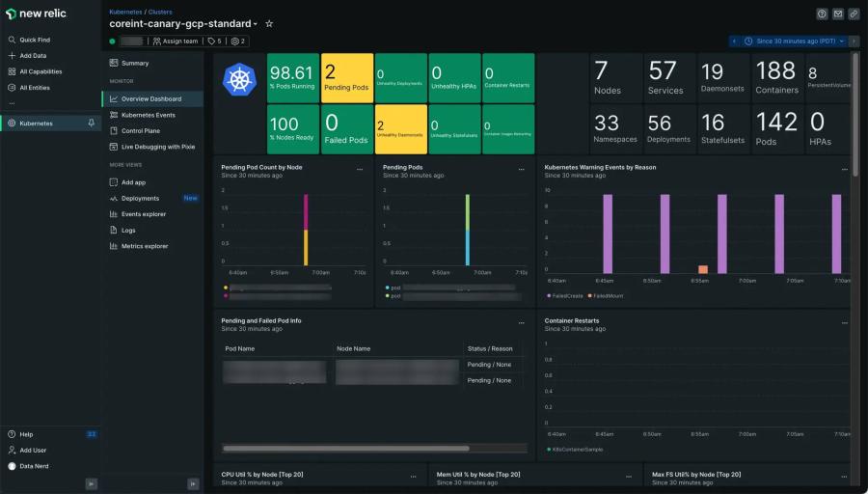Screen dimensions: 868x494
Task: Open the Data Nerd user avatar
Action: click(x=12, y=466)
